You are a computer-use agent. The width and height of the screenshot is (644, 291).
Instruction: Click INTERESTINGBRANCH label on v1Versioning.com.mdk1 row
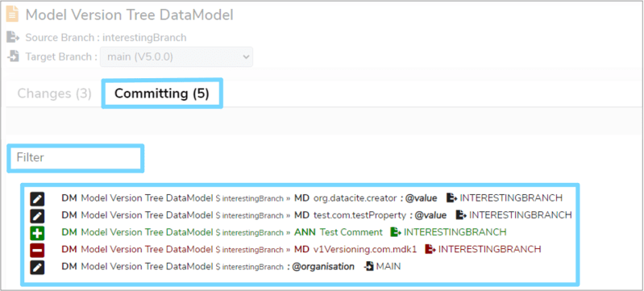pyautogui.click(x=489, y=249)
